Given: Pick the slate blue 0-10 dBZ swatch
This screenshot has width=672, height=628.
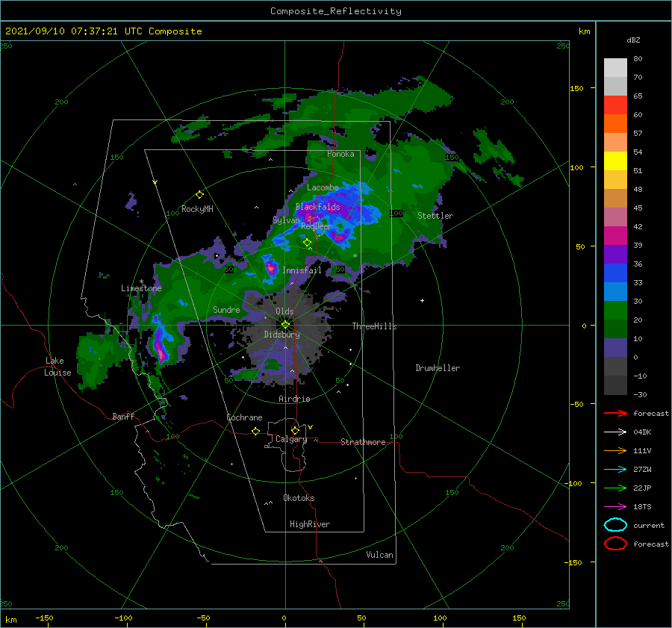Looking at the screenshot, I should [615, 348].
